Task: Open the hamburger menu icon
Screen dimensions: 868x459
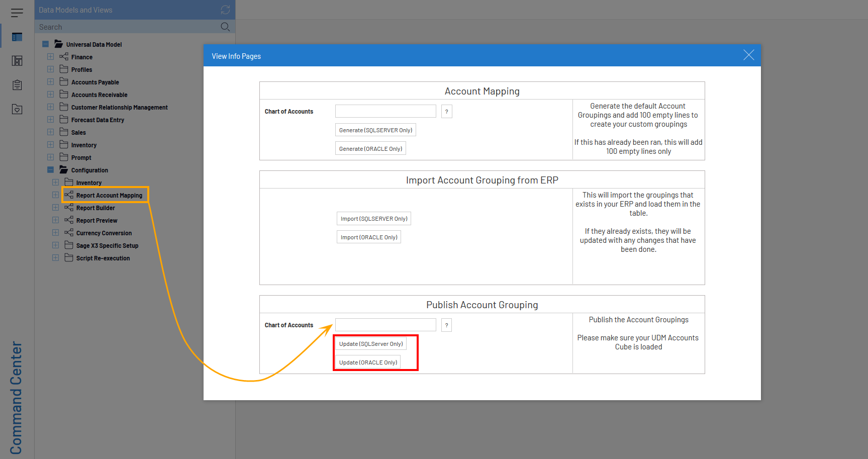Action: pyautogui.click(x=17, y=13)
